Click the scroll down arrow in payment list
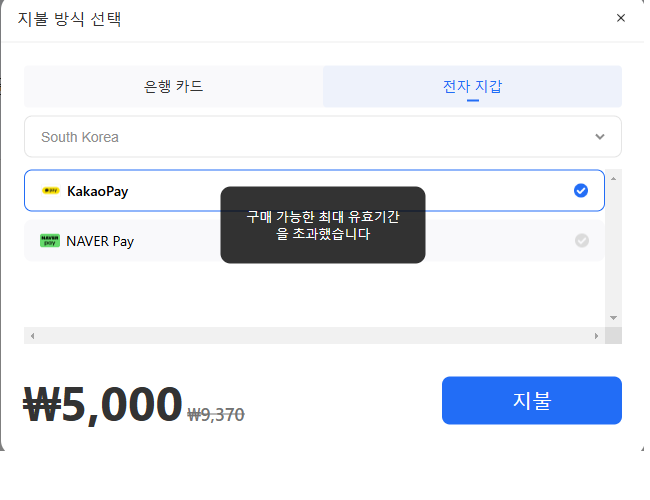650x500 pixels. pos(614,318)
